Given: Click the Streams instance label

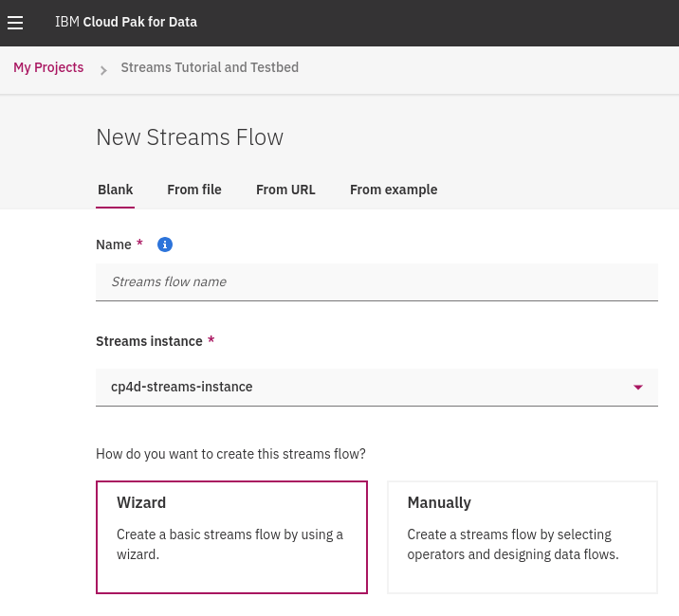Looking at the screenshot, I should (x=149, y=341).
